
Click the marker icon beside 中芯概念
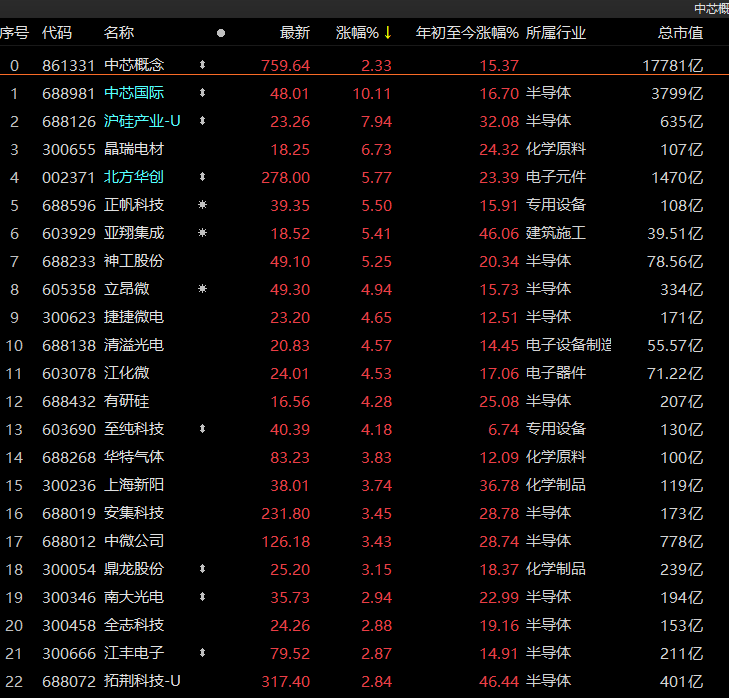[x=202, y=65]
